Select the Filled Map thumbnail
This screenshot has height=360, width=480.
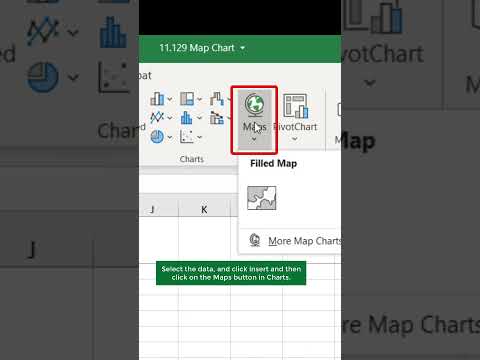click(262, 198)
